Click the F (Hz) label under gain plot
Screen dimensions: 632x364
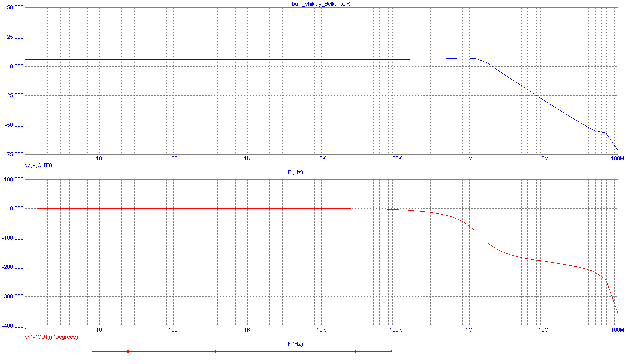click(x=295, y=172)
